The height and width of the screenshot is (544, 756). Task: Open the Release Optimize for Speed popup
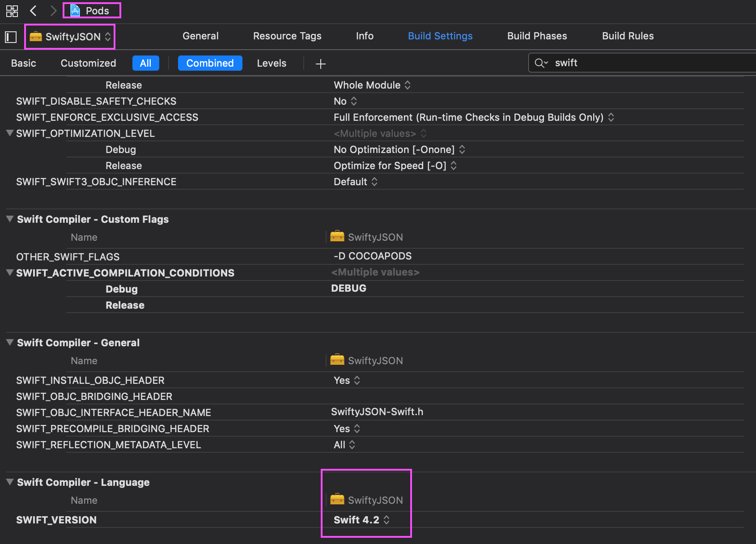395,166
